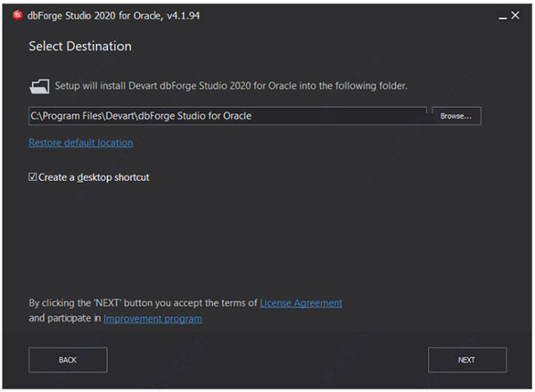Click the 'Setup will install Devart dbForge' message
This screenshot has width=535, height=392.
(231, 86)
